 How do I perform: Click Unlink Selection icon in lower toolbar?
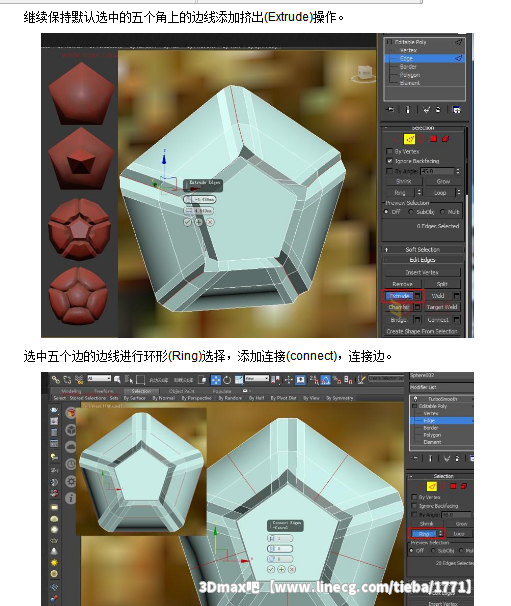(x=67, y=380)
